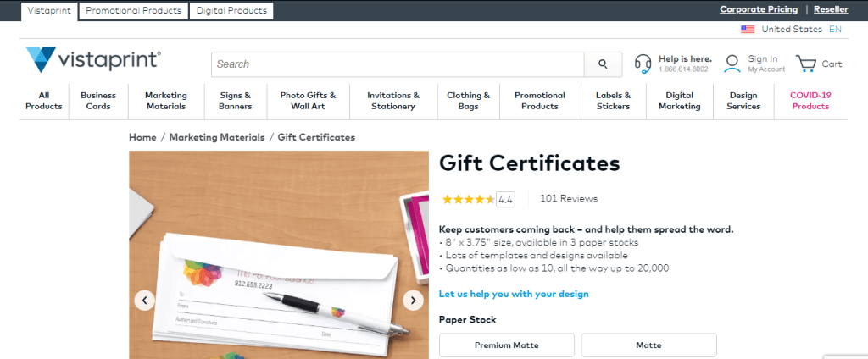Select Premium Matte paper stock

(507, 345)
